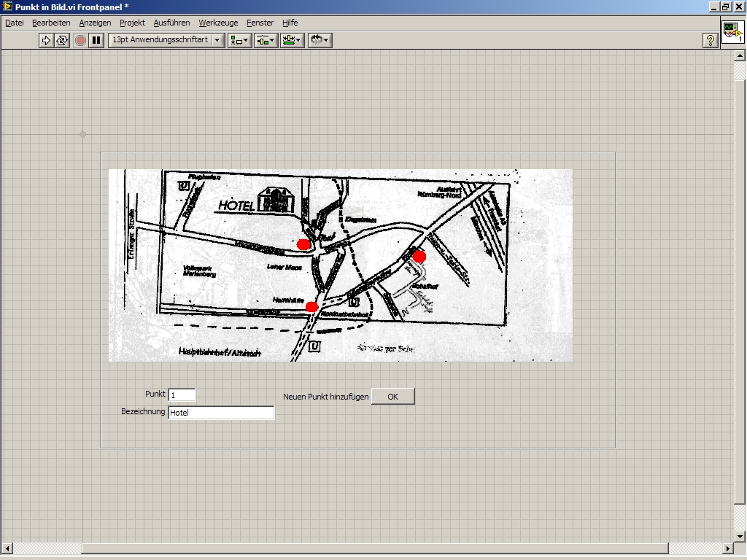Click the VI icon in top-right corner
Viewport: 747px width, 560px height.
[732, 32]
